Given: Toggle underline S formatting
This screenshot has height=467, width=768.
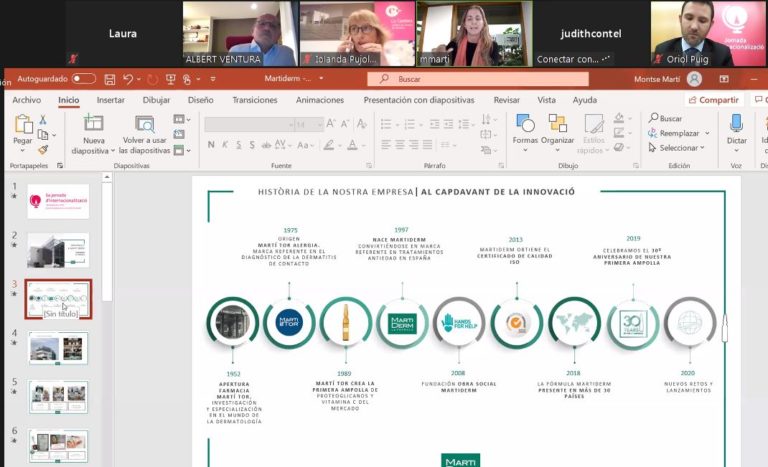Looking at the screenshot, I should (239, 145).
